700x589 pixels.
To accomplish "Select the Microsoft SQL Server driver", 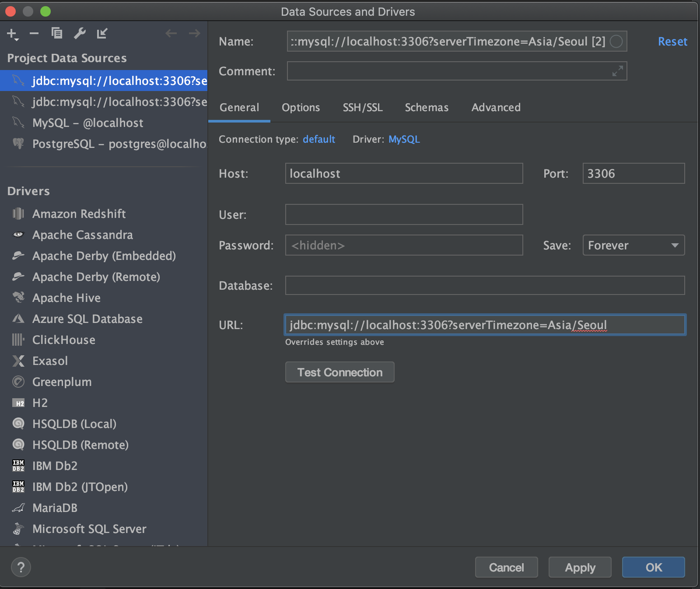I will pos(104,529).
